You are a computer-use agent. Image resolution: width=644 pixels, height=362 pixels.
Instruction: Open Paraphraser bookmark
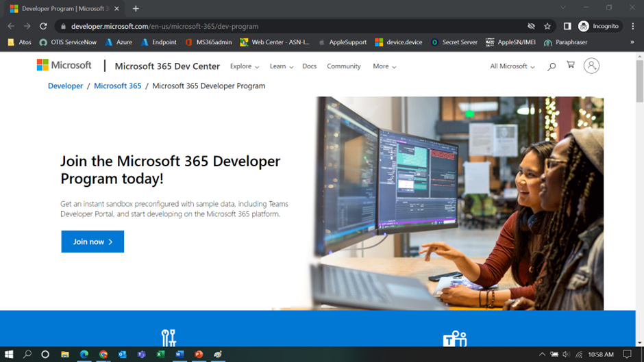click(x=565, y=42)
